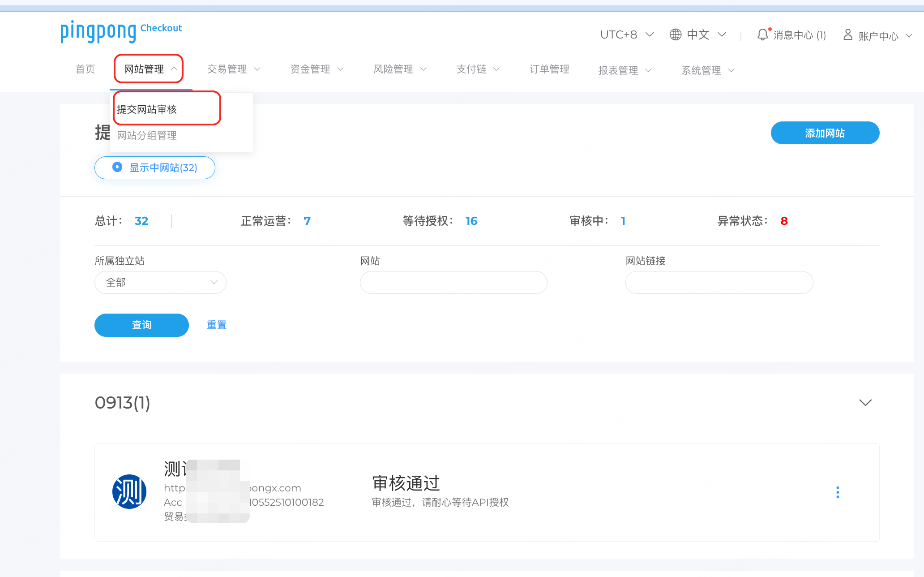Select 网站分组管理 from the dropdown
Image resolution: width=924 pixels, height=577 pixels.
pyautogui.click(x=147, y=135)
